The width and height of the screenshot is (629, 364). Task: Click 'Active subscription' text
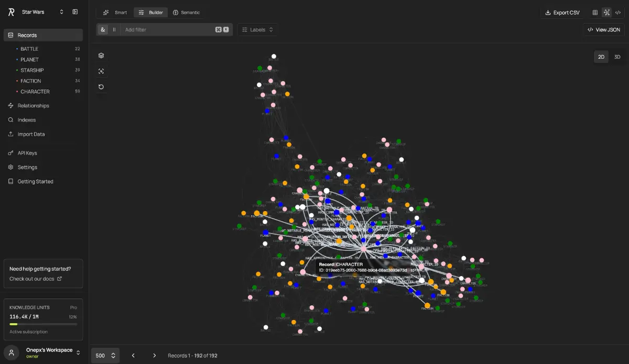click(28, 332)
